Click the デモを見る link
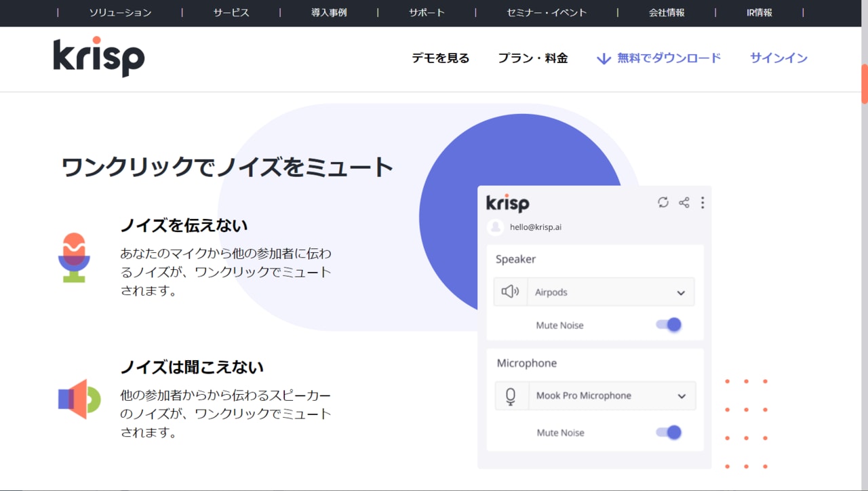Screen dimensions: 868x491 pos(441,58)
